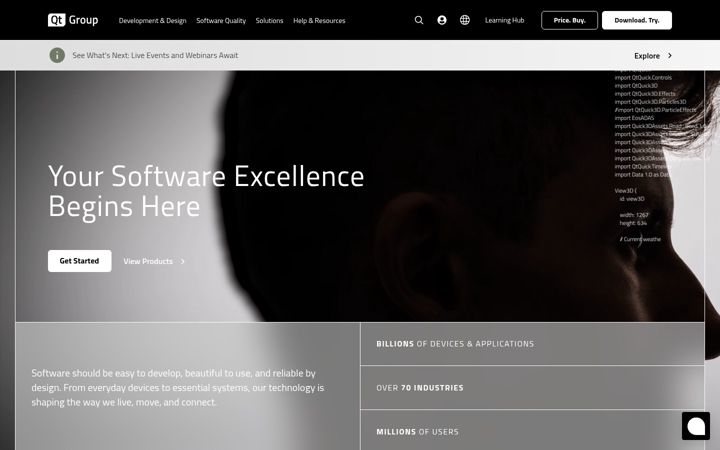Click the Qt Group logo
Viewport: 720px width, 450px height.
[x=73, y=20]
